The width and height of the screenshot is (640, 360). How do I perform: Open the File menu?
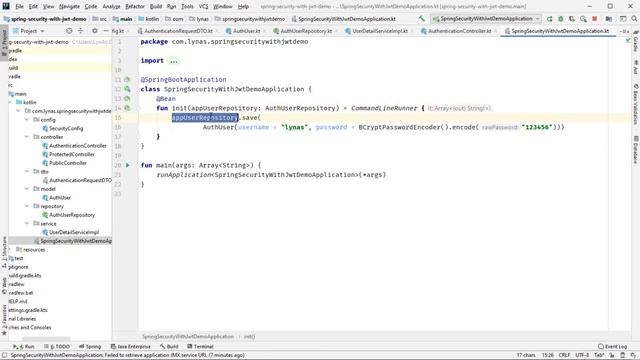pos(19,7)
